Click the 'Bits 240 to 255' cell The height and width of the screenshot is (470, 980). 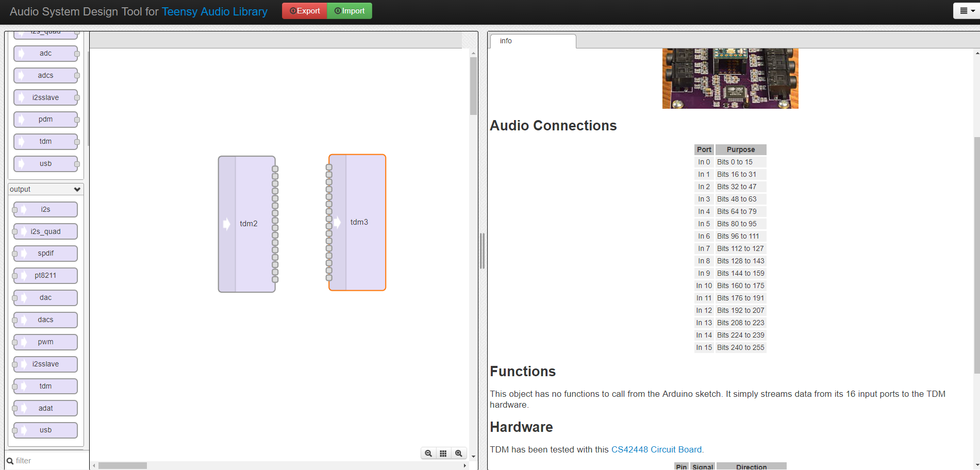pyautogui.click(x=741, y=347)
